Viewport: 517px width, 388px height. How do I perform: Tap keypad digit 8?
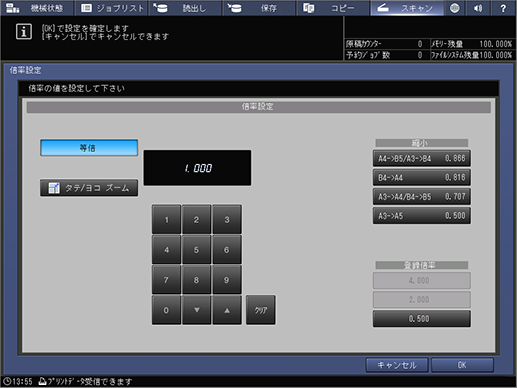click(x=196, y=280)
